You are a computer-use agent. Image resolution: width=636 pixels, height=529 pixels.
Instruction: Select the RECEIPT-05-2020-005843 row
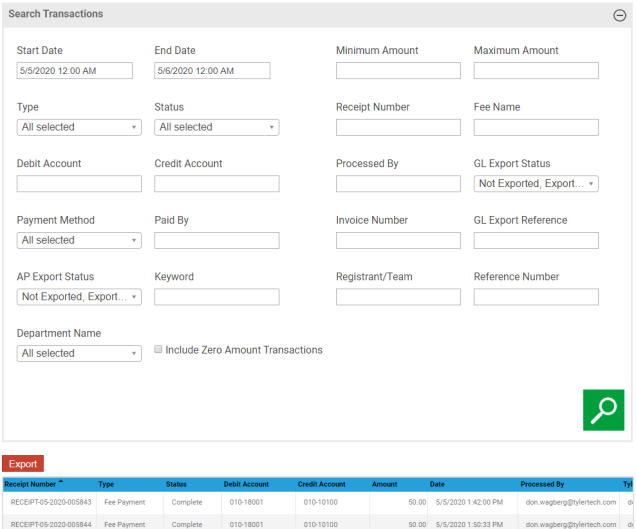(x=51, y=502)
